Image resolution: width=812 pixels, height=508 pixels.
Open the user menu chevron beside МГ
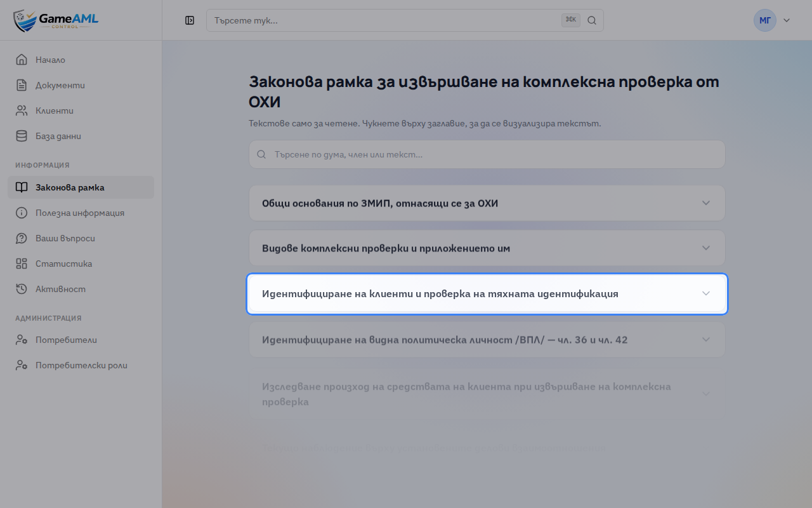(x=787, y=20)
